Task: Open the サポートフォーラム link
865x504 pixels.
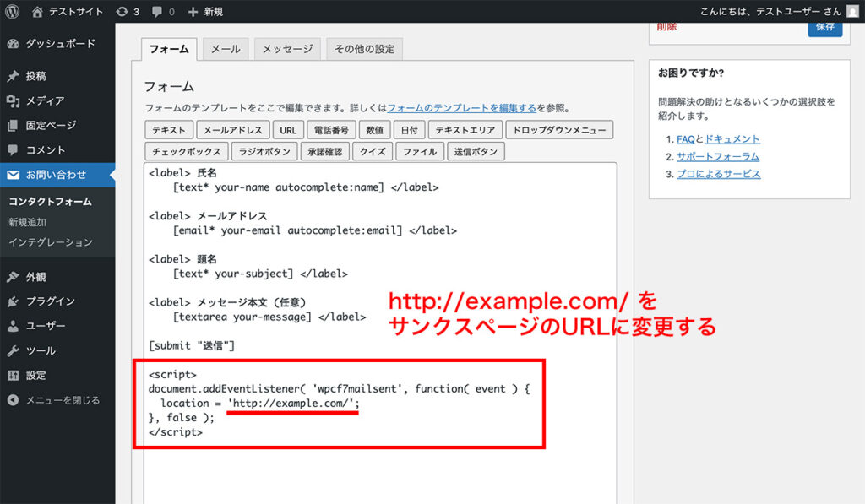Action: tap(718, 157)
